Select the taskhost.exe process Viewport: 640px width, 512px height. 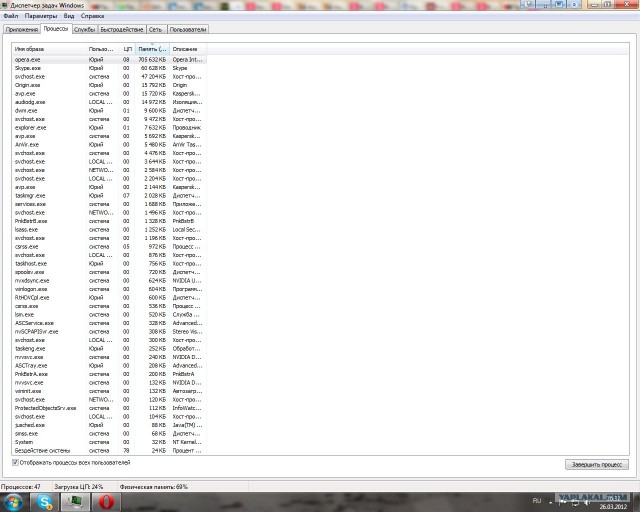(x=109, y=264)
